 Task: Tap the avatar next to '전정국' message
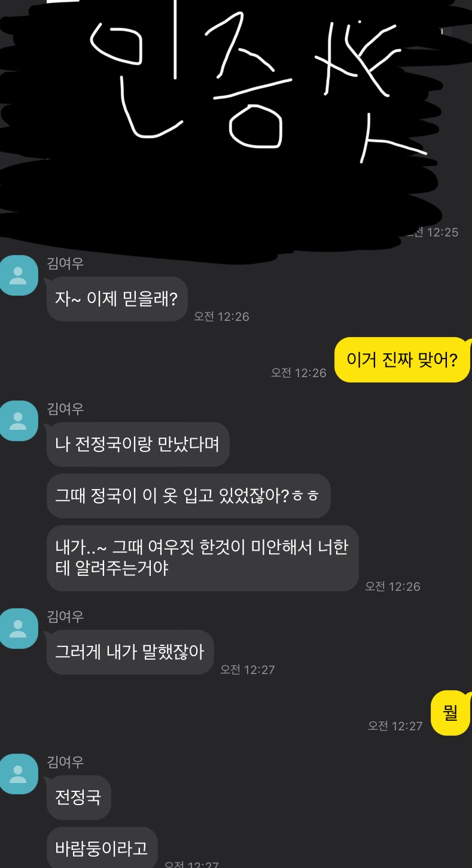(19, 774)
